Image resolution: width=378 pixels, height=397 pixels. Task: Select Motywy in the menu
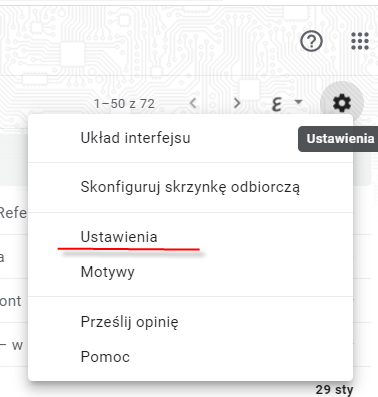(x=190, y=272)
